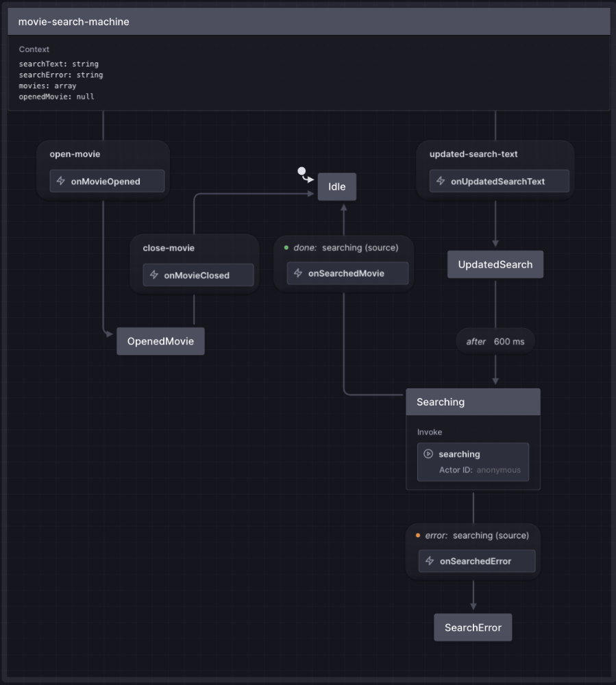Click orange dot on error transition
616x685 pixels.
[x=418, y=536]
